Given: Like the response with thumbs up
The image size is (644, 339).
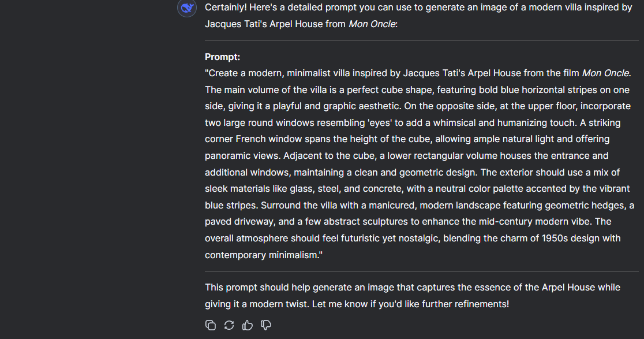Looking at the screenshot, I should [248, 325].
